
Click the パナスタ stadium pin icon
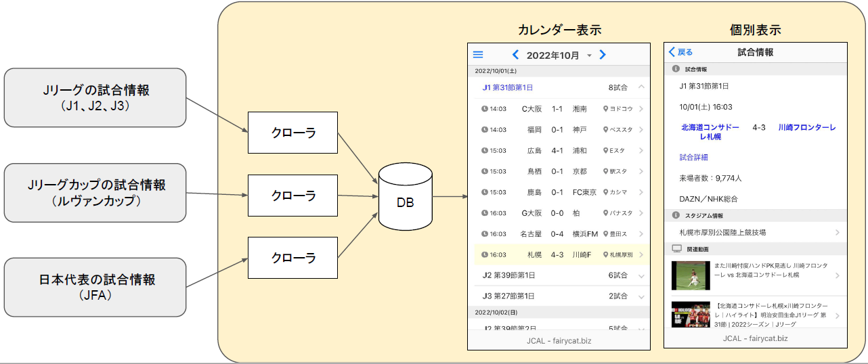pos(606,213)
